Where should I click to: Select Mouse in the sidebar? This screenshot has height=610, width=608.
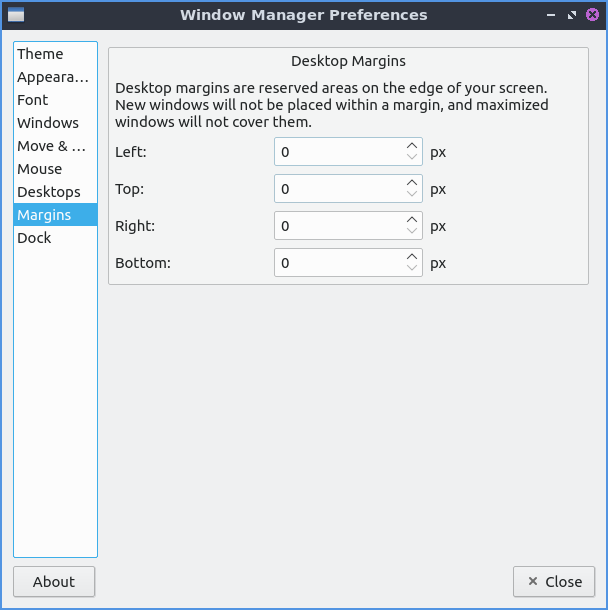point(40,169)
